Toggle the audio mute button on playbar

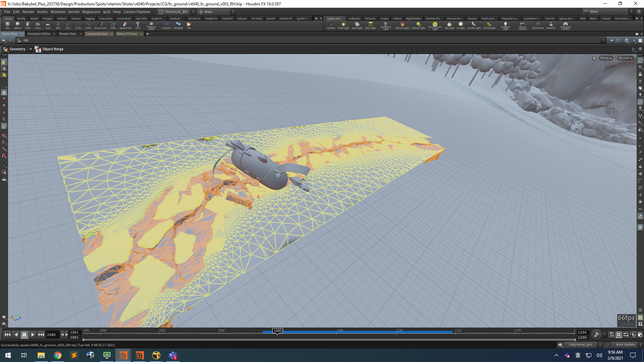(x=633, y=335)
